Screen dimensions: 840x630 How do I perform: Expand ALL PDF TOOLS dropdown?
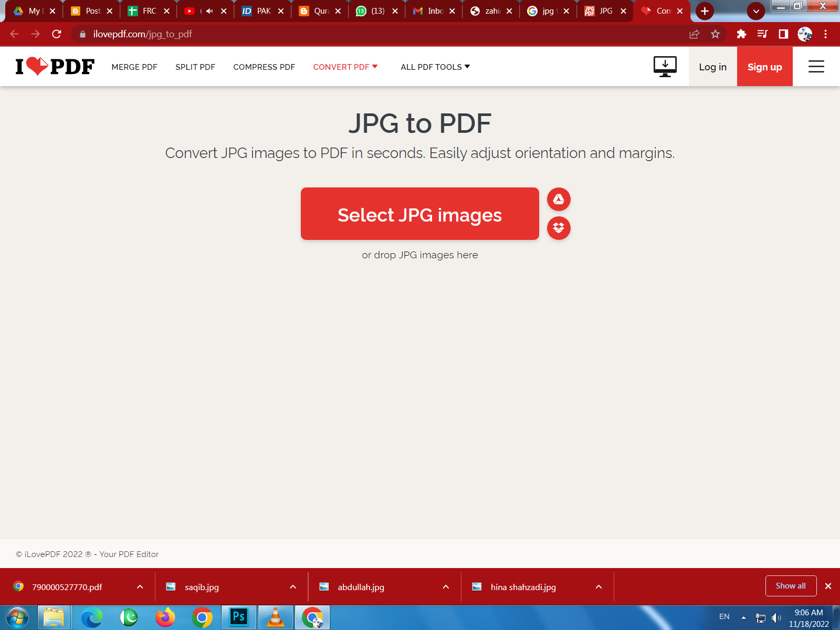pyautogui.click(x=435, y=67)
